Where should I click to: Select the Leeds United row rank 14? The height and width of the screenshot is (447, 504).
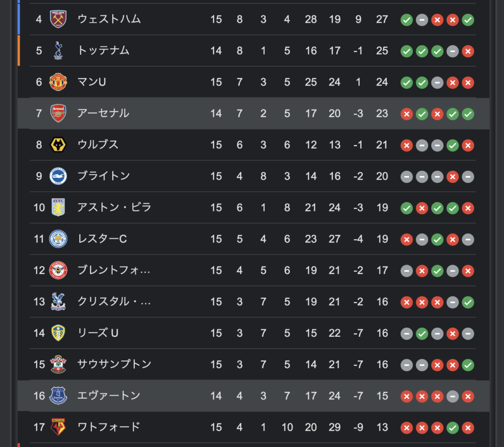click(39, 333)
